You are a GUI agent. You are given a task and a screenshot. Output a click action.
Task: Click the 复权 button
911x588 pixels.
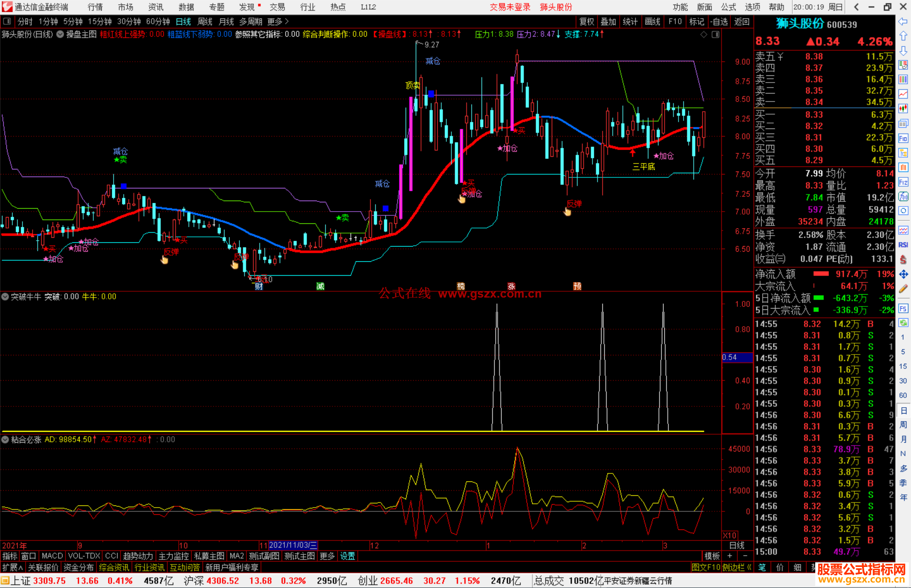587,21
